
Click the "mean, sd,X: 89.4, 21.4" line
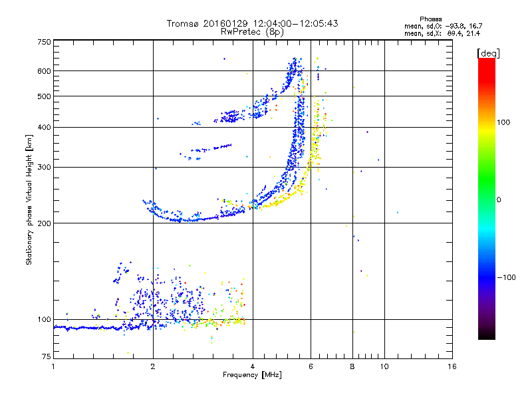click(442, 33)
